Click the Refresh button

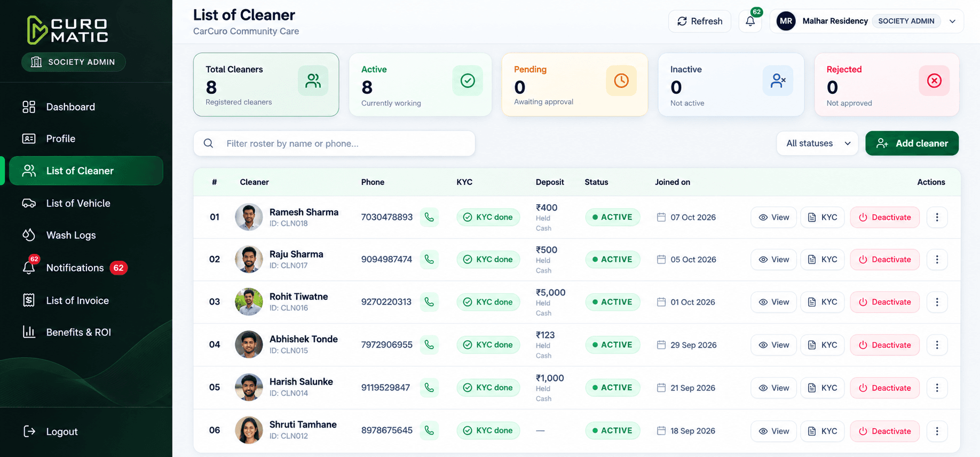(x=700, y=21)
